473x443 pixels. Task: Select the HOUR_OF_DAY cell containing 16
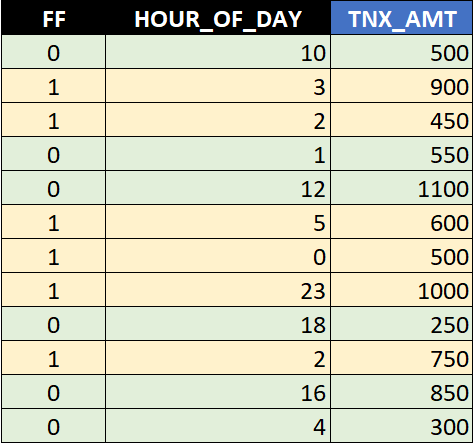pos(218,392)
